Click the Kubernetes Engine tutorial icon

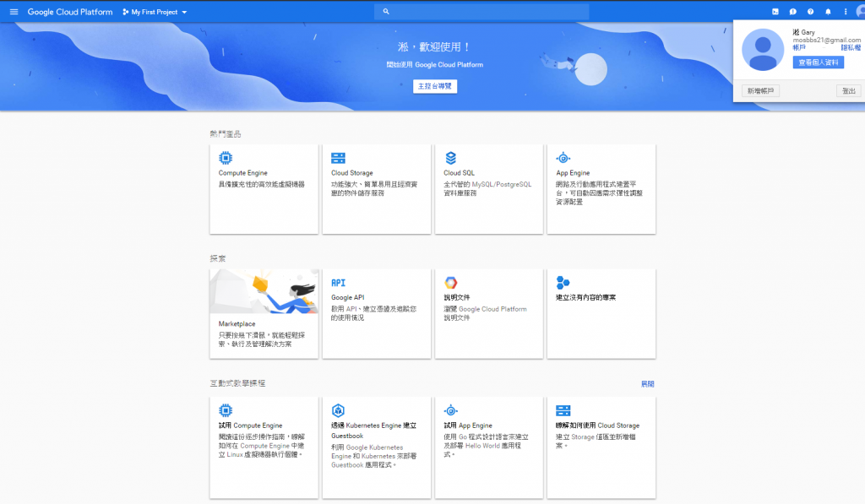coord(338,410)
